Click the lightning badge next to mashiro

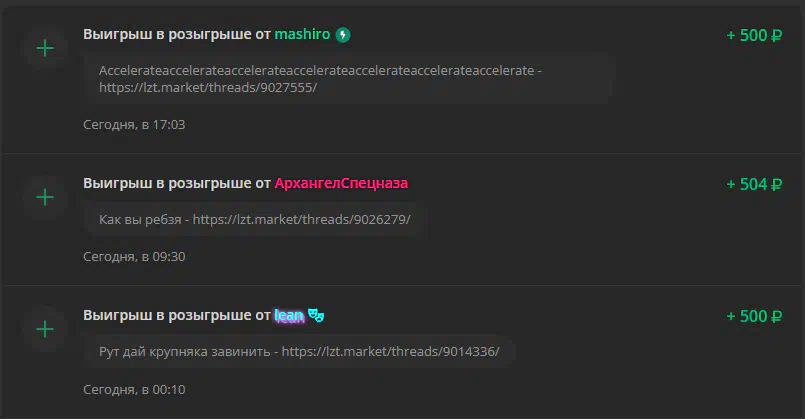click(x=343, y=35)
